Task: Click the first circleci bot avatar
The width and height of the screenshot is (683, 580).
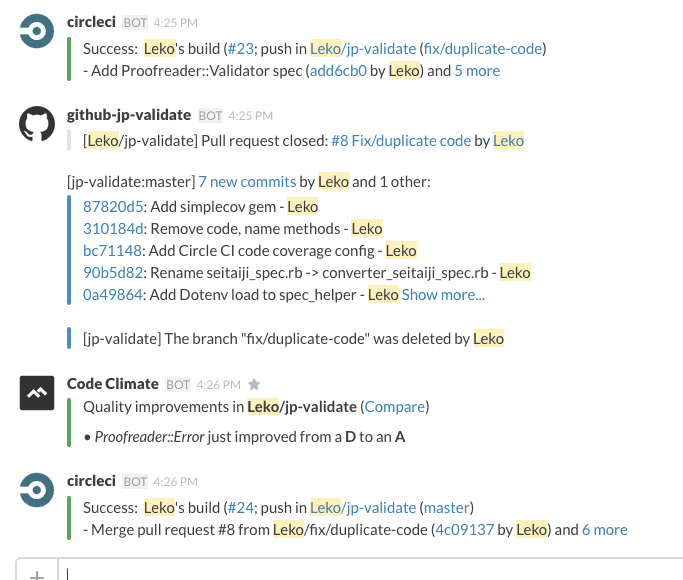Action: [37, 32]
